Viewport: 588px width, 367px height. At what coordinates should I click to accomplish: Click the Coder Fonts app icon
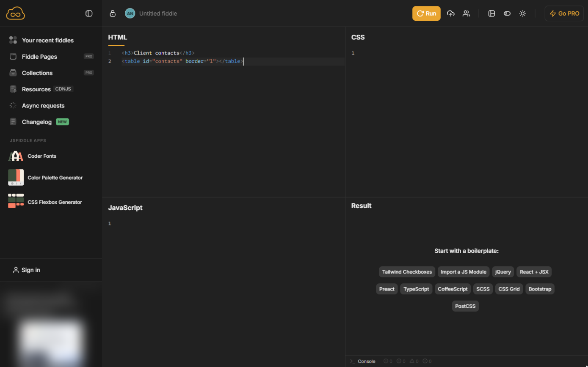click(x=16, y=156)
